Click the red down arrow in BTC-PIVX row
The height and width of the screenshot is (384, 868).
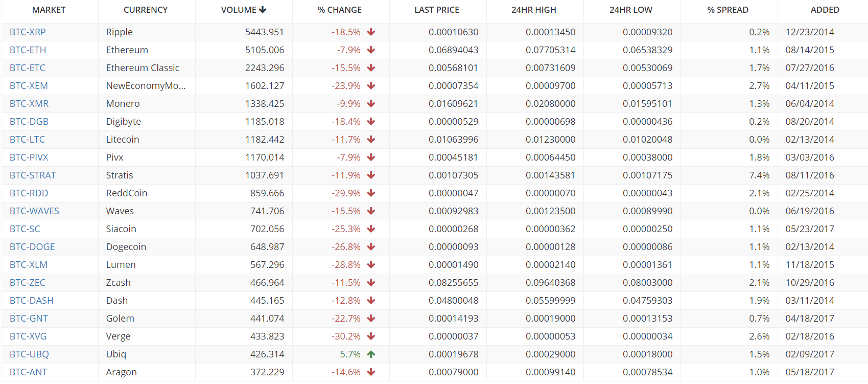[371, 157]
